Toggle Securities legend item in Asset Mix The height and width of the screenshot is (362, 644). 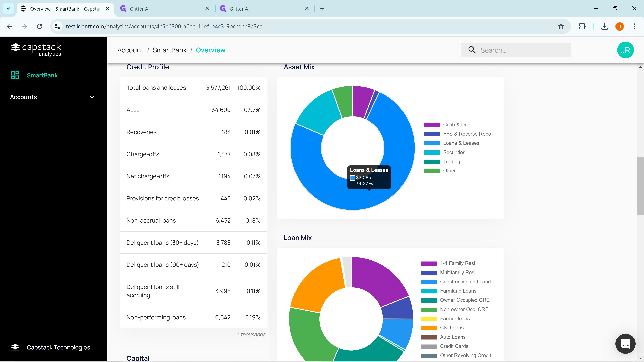point(454,152)
